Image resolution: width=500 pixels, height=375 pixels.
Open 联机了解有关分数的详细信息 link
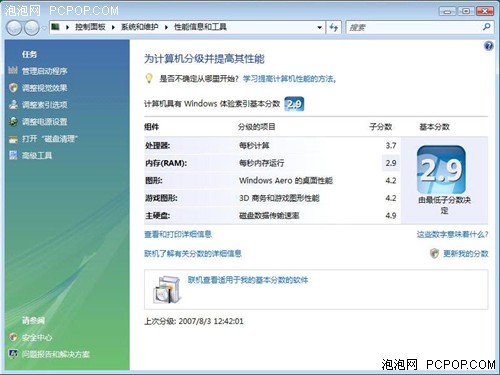(x=193, y=254)
